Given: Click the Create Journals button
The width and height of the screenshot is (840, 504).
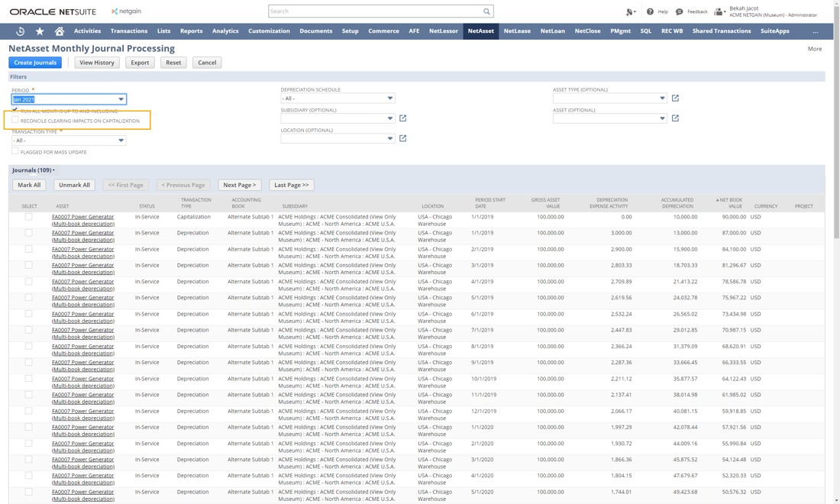Looking at the screenshot, I should pyautogui.click(x=35, y=63).
